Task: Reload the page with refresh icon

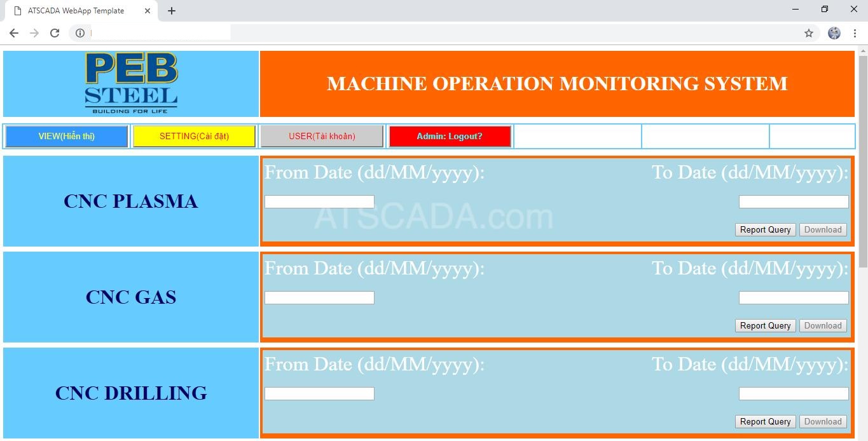Action: tap(55, 33)
